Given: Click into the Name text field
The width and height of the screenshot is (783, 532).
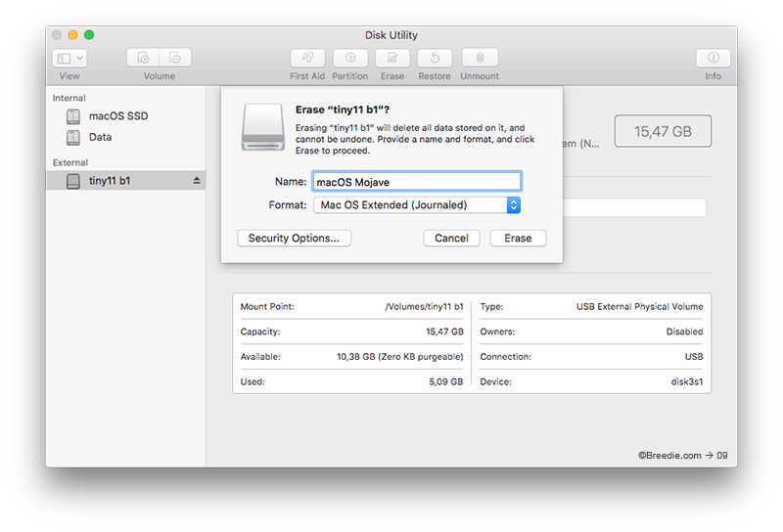Looking at the screenshot, I should pyautogui.click(x=417, y=182).
